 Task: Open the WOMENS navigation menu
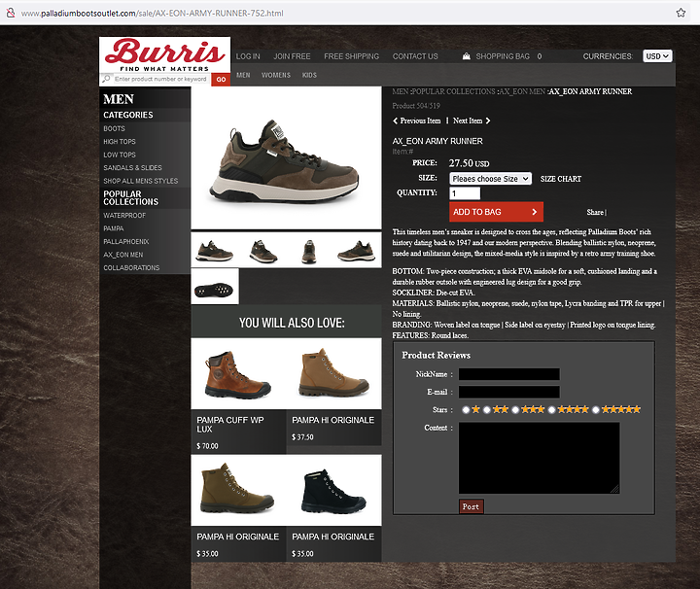tap(276, 75)
